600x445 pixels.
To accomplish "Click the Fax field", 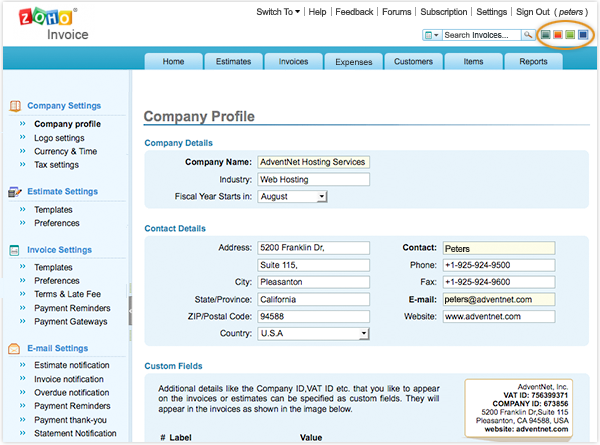I will pyautogui.click(x=499, y=282).
